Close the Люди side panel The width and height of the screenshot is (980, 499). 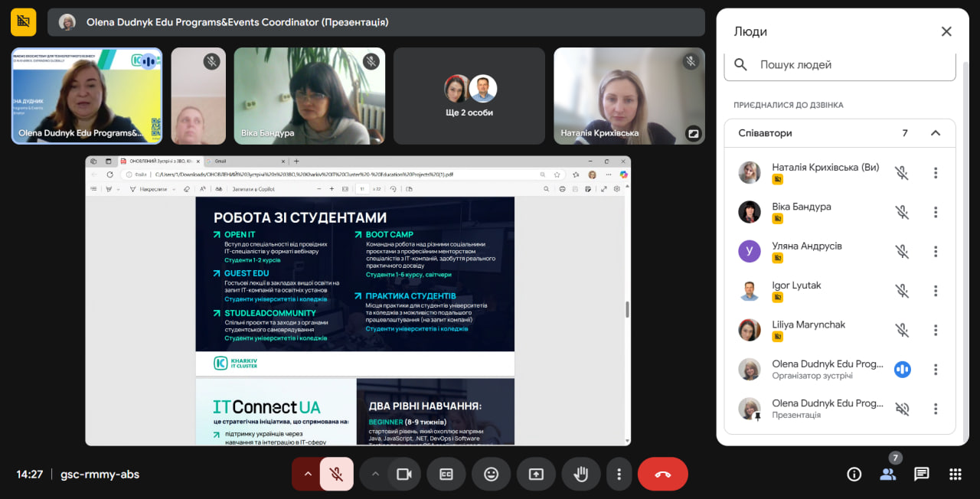[946, 31]
